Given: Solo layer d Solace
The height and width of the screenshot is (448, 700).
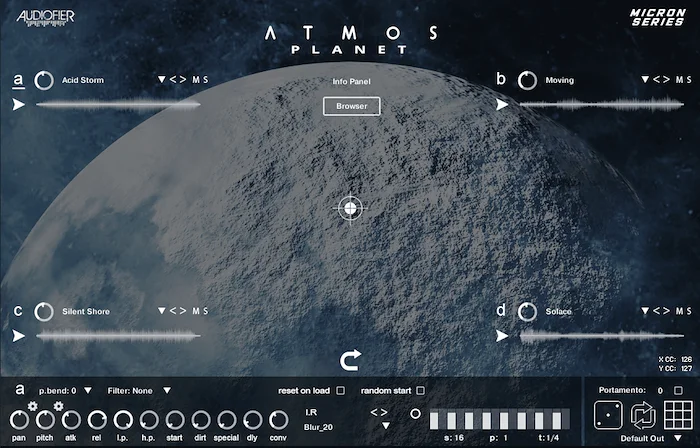Looking at the screenshot, I should pyautogui.click(x=689, y=311).
